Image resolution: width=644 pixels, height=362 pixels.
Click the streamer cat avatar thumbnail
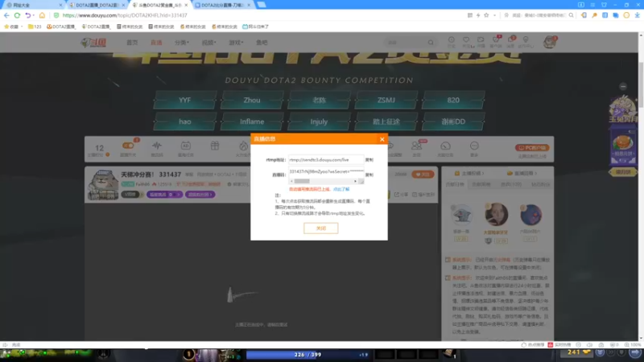click(x=103, y=185)
